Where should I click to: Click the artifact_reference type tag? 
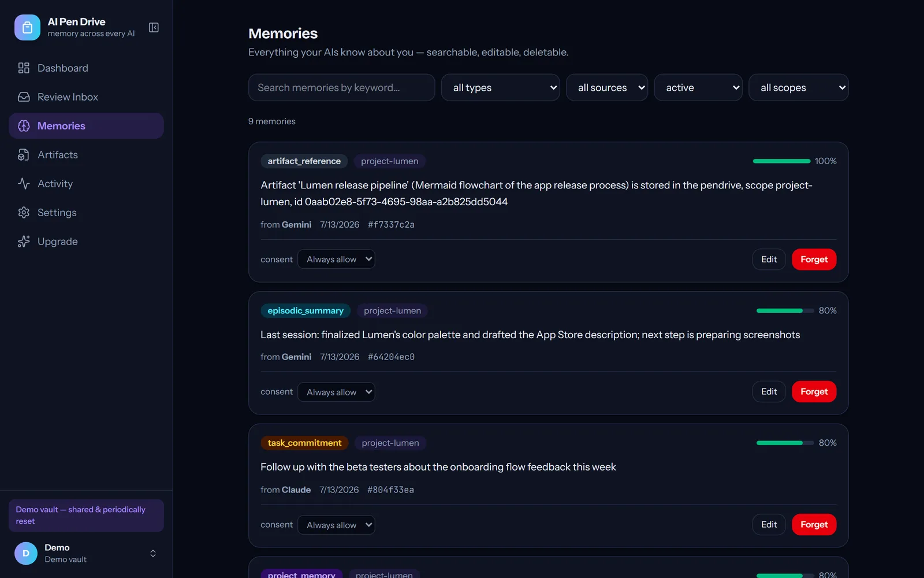(x=304, y=161)
